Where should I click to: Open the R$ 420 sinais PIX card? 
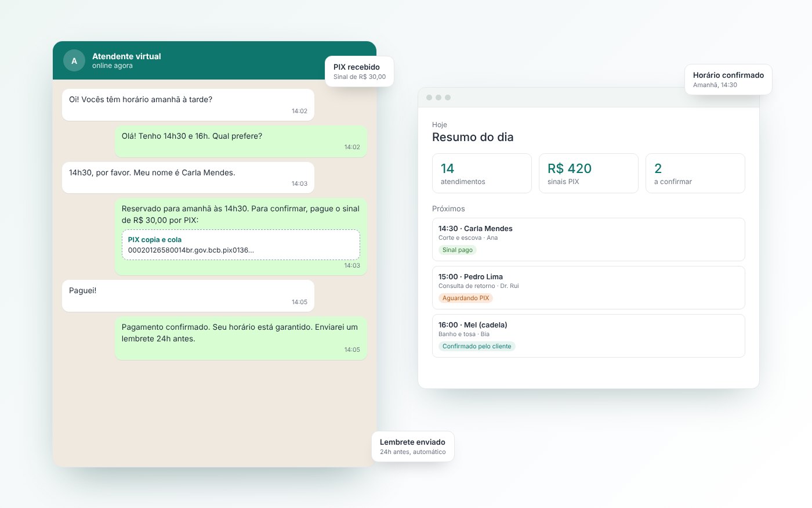[589, 173]
